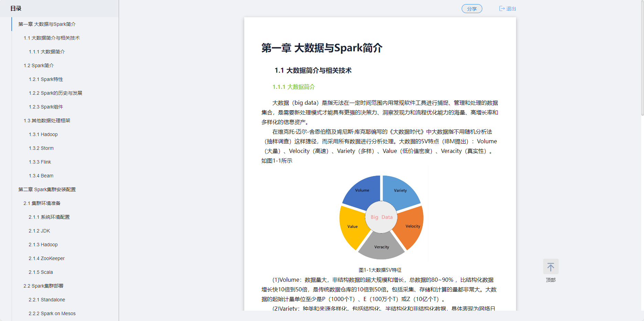Click the green 1.1.1 大数据简介 heading

[x=293, y=87]
